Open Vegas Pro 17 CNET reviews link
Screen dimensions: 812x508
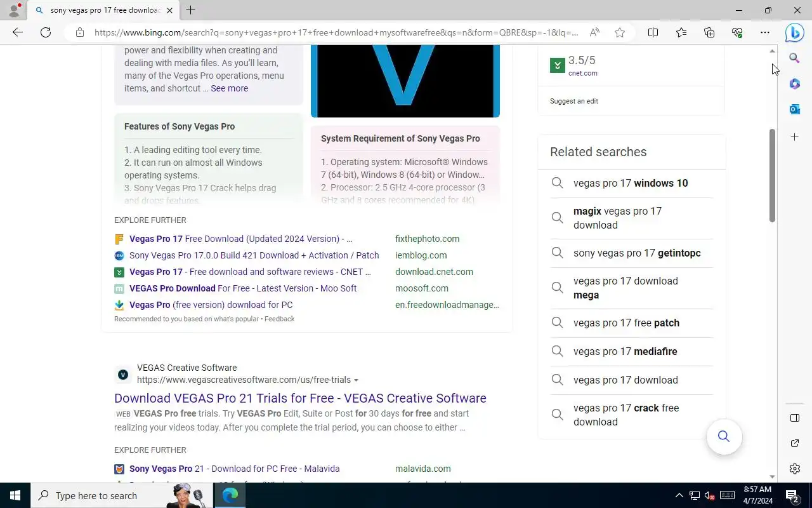tap(250, 272)
